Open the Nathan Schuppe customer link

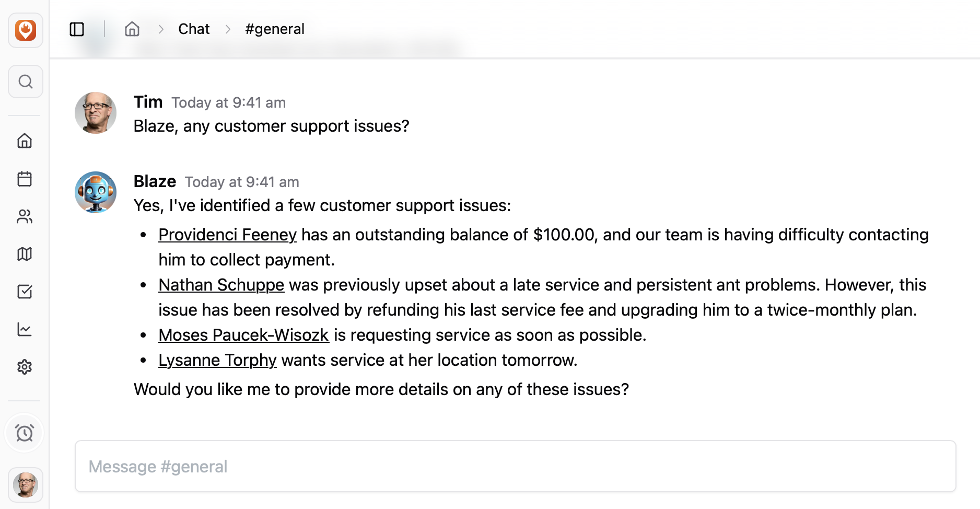(221, 285)
